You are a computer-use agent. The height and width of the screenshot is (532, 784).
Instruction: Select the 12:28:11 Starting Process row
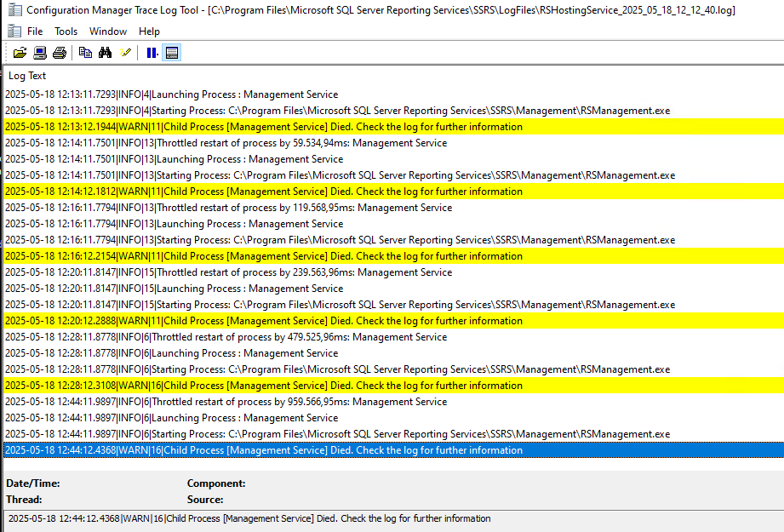point(393,369)
